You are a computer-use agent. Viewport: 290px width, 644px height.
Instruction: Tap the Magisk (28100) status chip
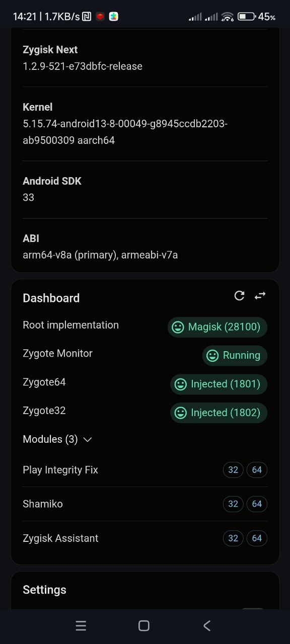coord(217,327)
